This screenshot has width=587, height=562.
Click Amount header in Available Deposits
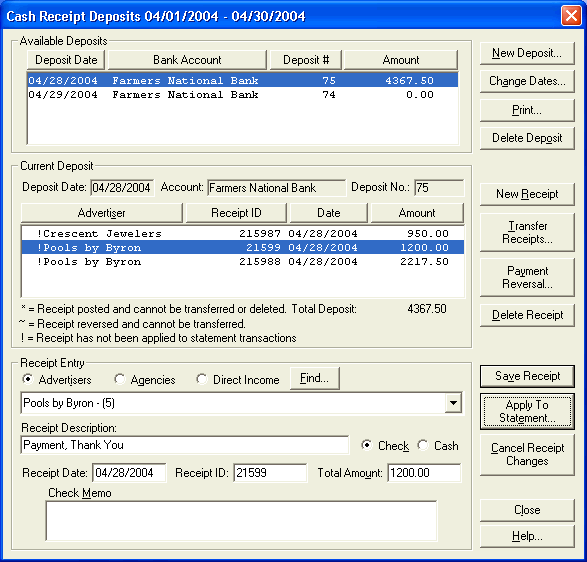click(401, 60)
